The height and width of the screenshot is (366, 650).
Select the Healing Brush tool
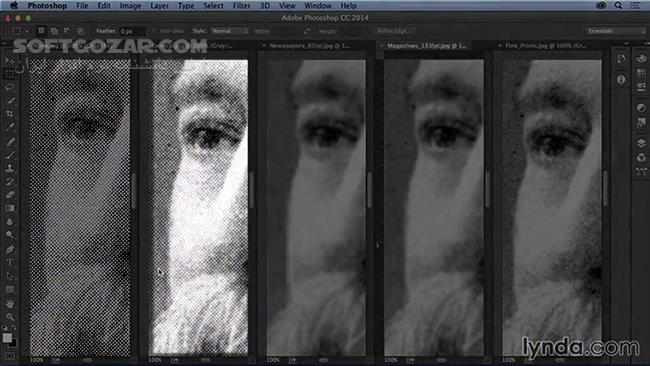[x=10, y=141]
